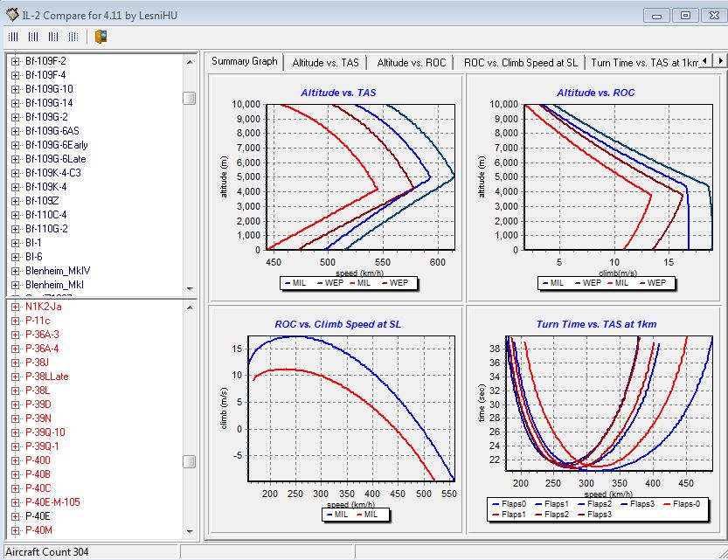This screenshot has width=728, height=560.
Task: Select the Bf-110C-4 aircraft entry
Action: tap(45, 215)
